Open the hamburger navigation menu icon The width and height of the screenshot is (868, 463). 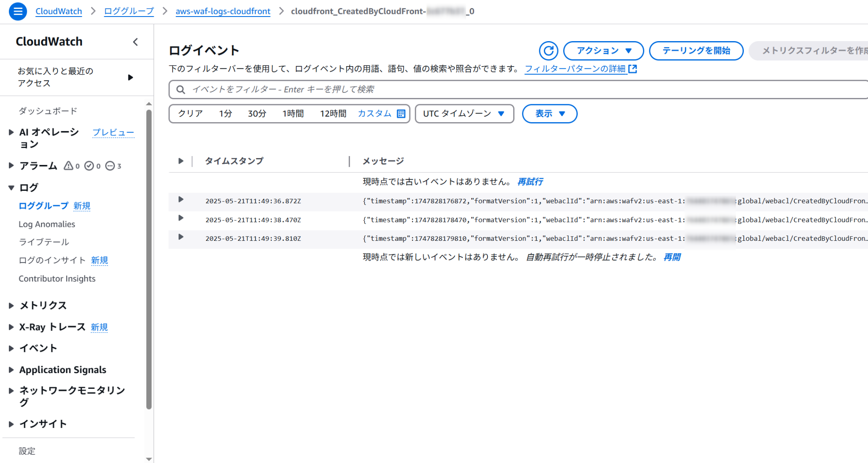point(18,11)
